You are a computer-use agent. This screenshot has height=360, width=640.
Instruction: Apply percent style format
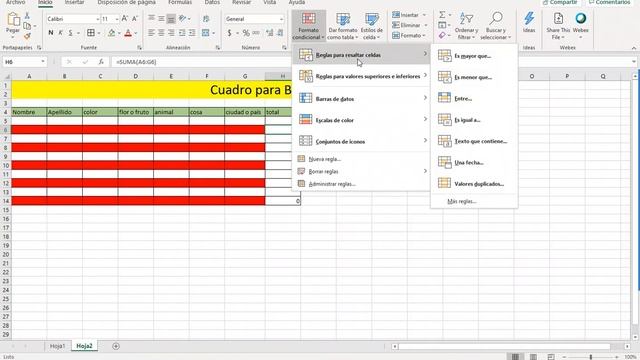[246, 33]
